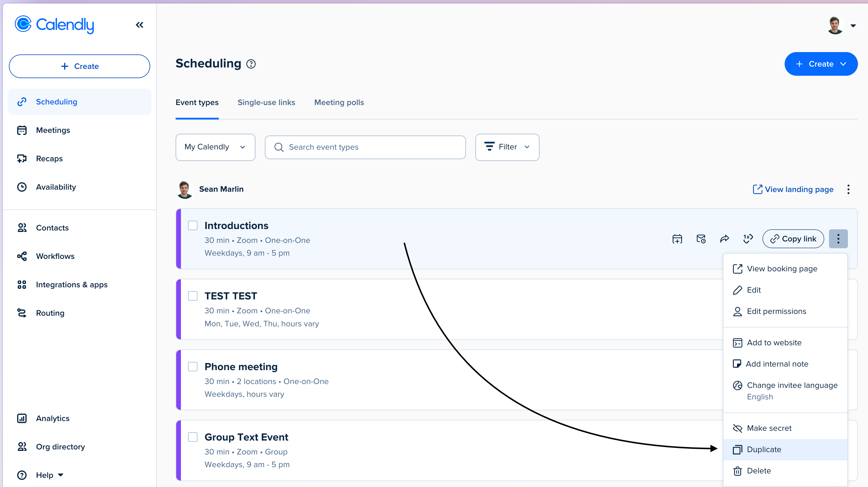Image resolution: width=868 pixels, height=487 pixels.
Task: Check the Phone meeting event checkbox
Action: pos(193,367)
